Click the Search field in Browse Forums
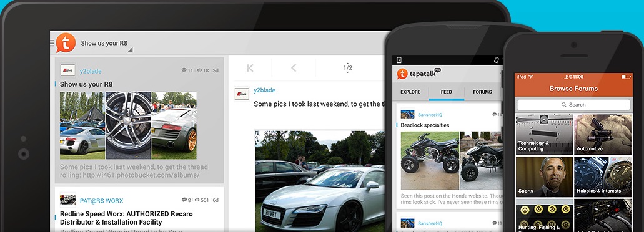644x232 pixels. 573,105
